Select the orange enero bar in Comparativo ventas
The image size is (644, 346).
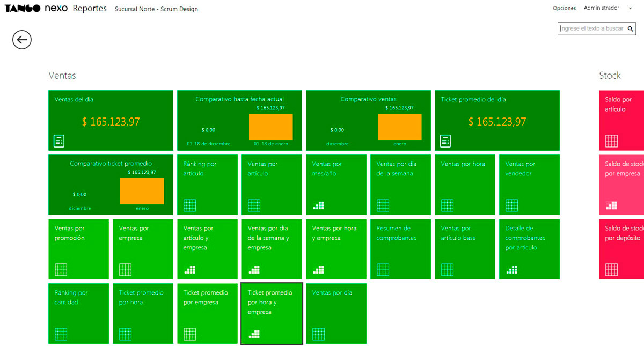tap(399, 127)
